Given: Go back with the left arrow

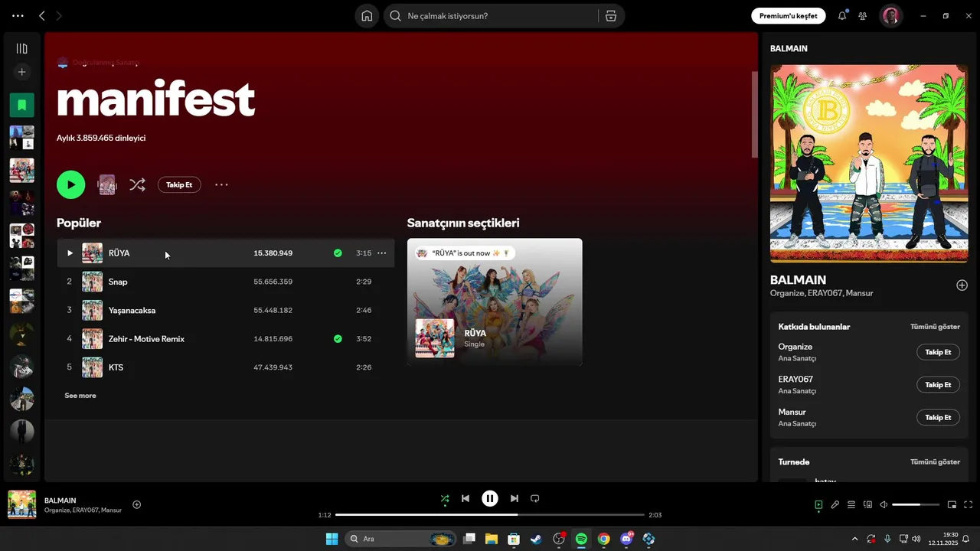Looking at the screenshot, I should (42, 15).
